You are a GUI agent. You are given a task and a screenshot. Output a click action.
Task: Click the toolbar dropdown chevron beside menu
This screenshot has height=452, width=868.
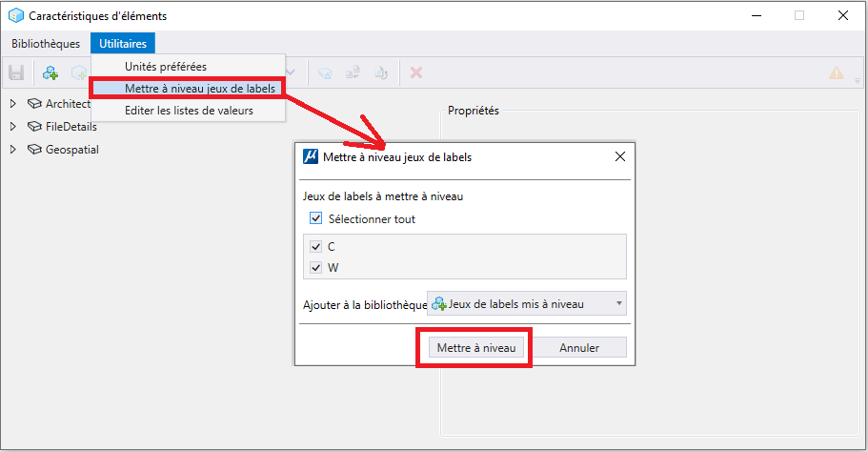coord(291,72)
